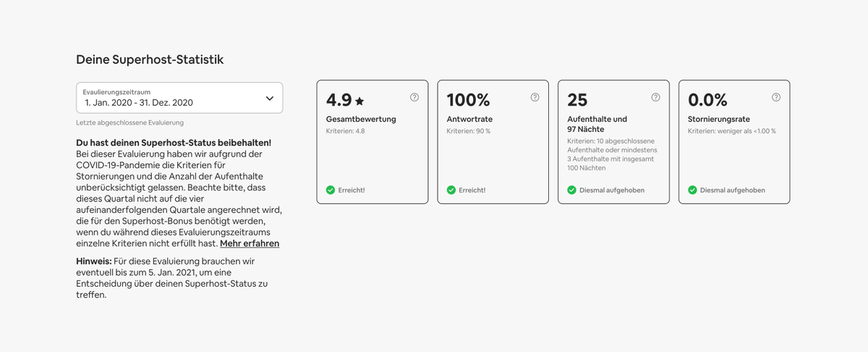Click the number 25 in stays card
The width and height of the screenshot is (868, 352).
[x=577, y=100]
